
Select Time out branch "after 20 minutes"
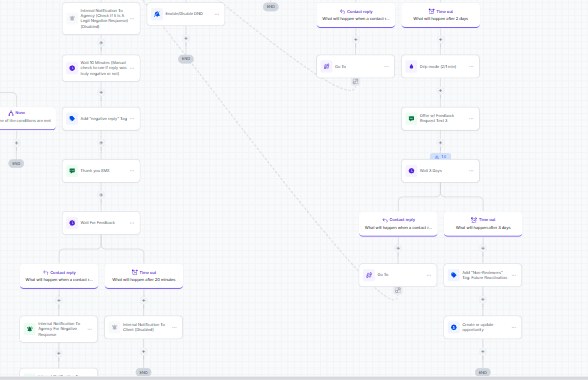click(144, 276)
